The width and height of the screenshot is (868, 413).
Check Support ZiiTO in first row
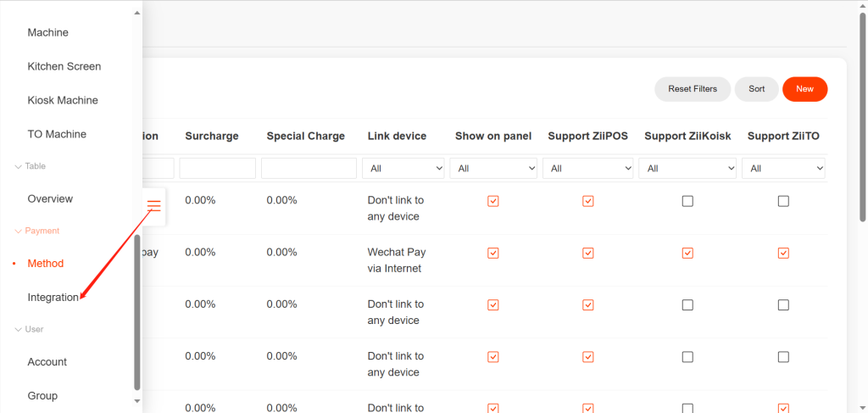point(783,201)
